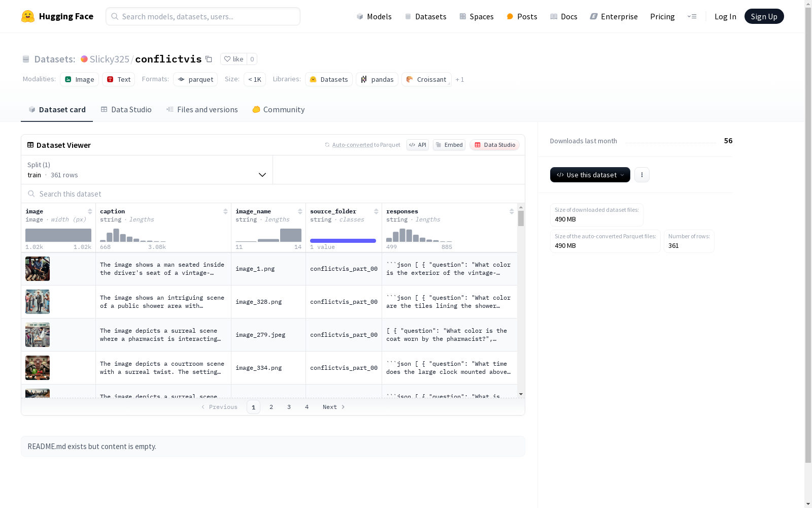Screen dimensions: 812x508
Task: Switch to the Data Studio tab
Action: pos(126,110)
